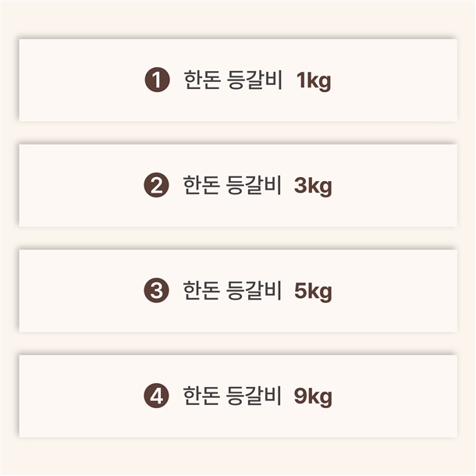The height and width of the screenshot is (476, 476).
Task: Choose the 한돈 등갈비 5kg option card
Action: (238, 291)
